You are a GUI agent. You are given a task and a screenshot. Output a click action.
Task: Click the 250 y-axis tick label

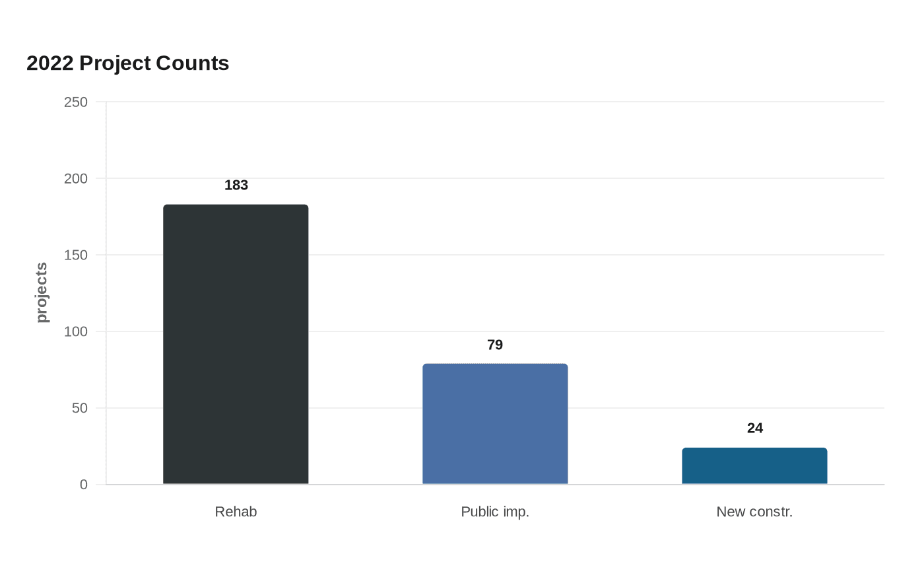pyautogui.click(x=76, y=102)
